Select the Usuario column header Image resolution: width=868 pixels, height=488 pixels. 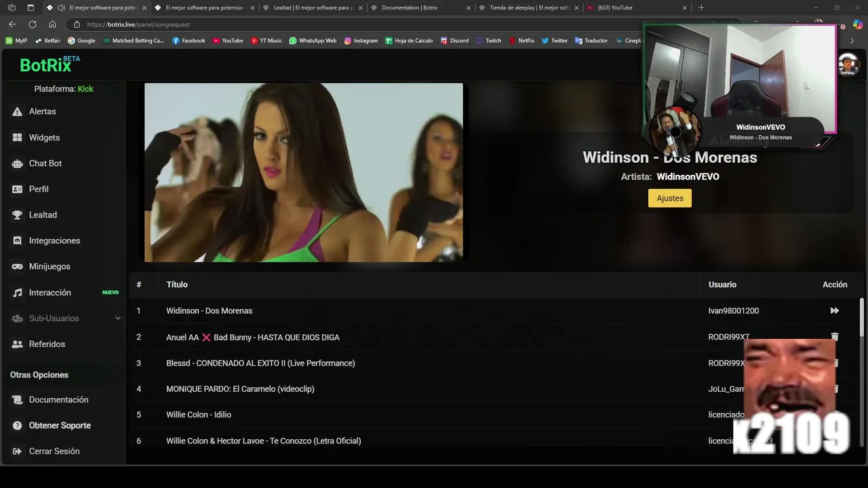click(722, 285)
